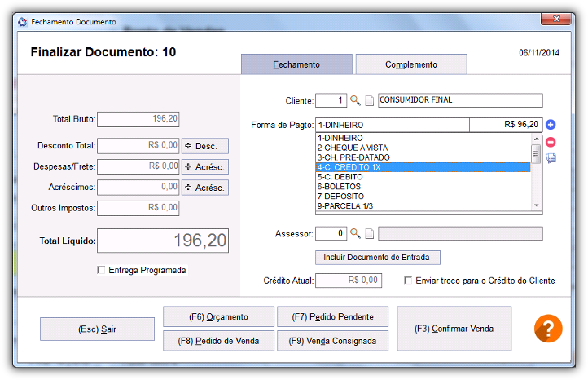Check Enviar troco para o Crédito do Cliente
The image size is (588, 380).
click(x=408, y=281)
